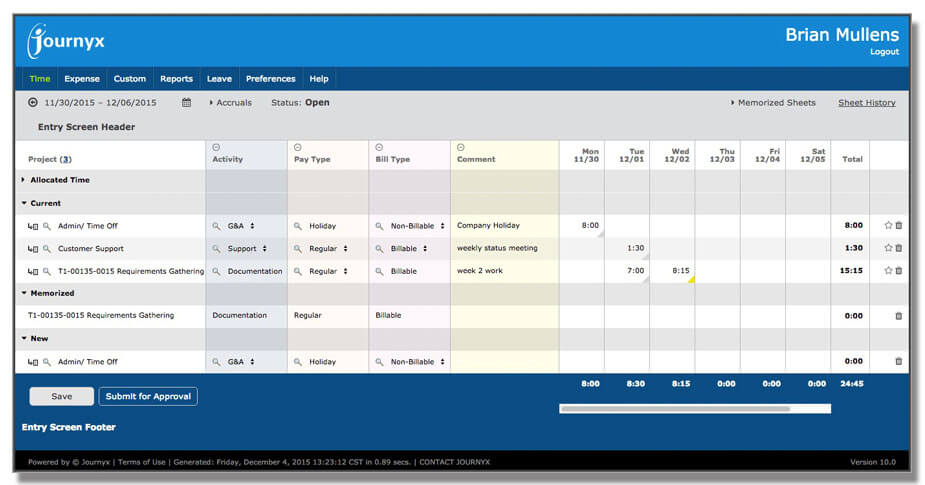Click copy-row icon for Customer Support
This screenshot has width=925, height=485.
33,249
